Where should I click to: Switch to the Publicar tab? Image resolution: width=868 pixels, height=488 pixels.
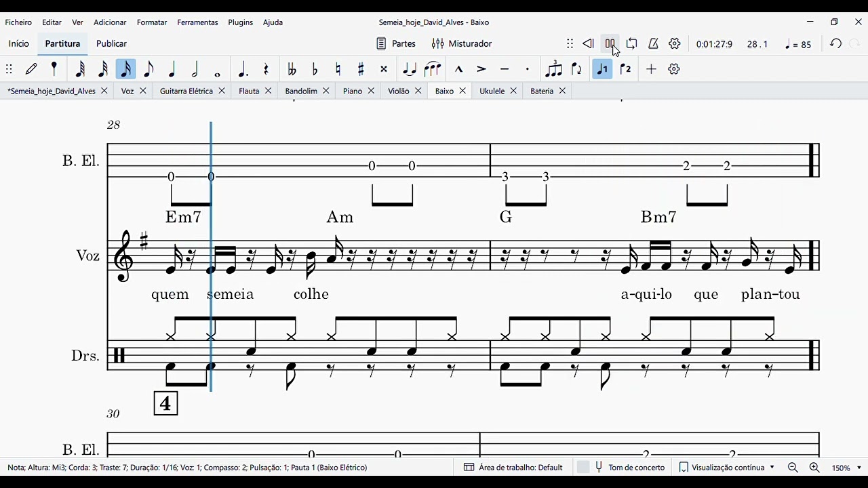point(111,43)
